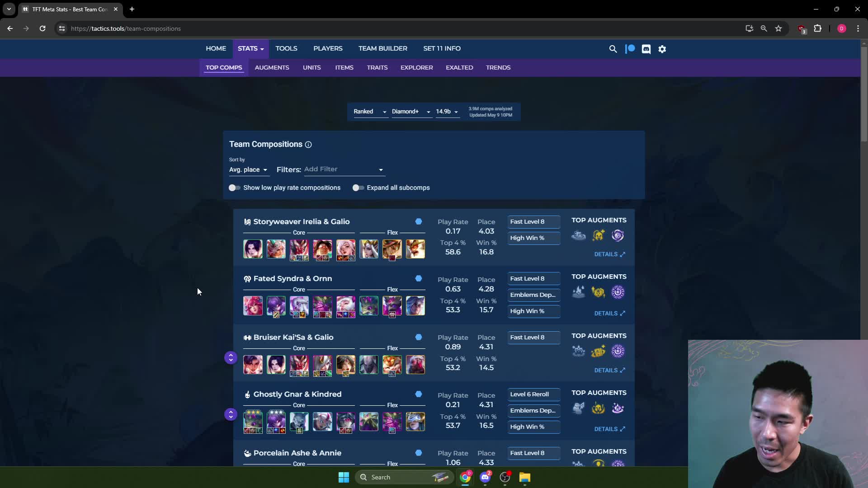Viewport: 868px width, 488px height.
Task: Click High Win % tag on Storyweaver row
Action: [533, 238]
